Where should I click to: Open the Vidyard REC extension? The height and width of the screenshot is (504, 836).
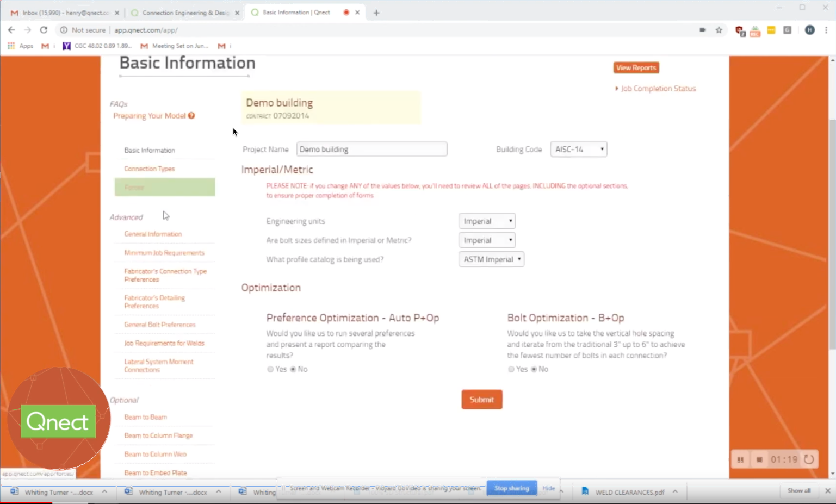[755, 31]
